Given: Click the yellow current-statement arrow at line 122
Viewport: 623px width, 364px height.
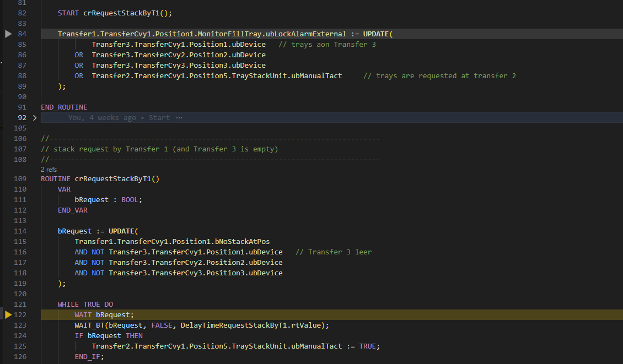Looking at the screenshot, I should coord(8,315).
